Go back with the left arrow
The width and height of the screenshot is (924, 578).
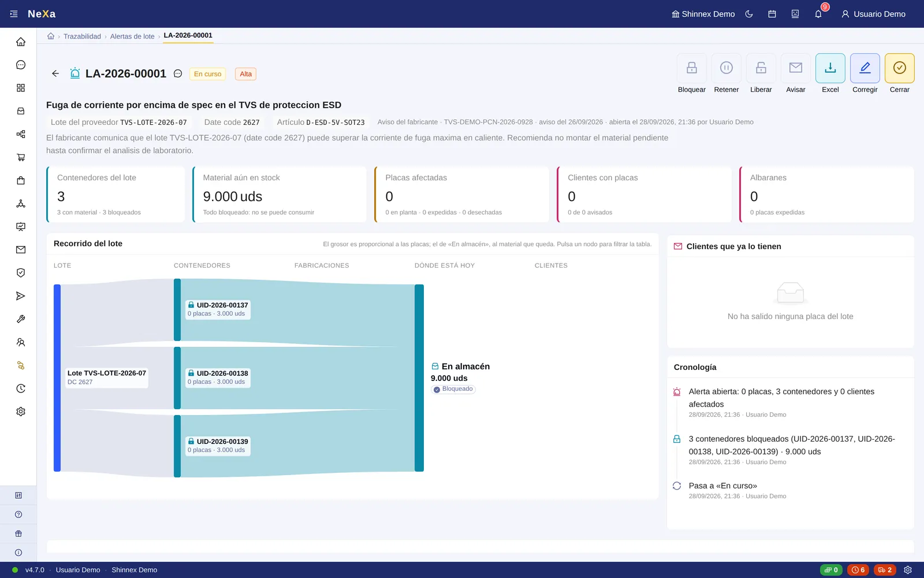click(x=55, y=73)
